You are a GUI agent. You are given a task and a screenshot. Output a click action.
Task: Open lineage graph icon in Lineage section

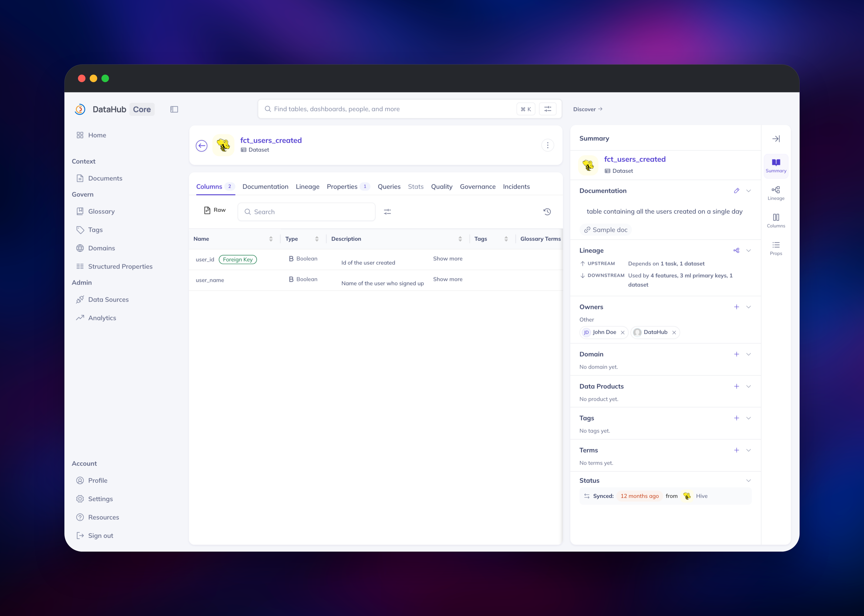point(737,250)
